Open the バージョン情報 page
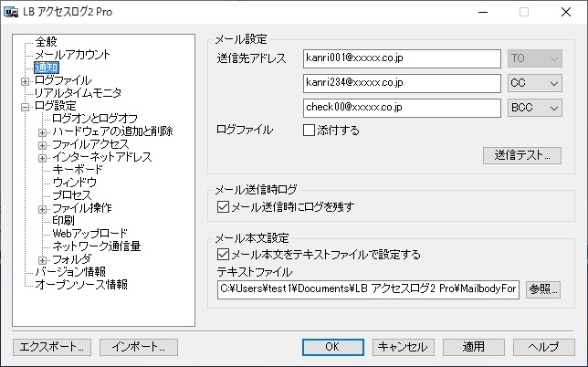 click(x=69, y=272)
